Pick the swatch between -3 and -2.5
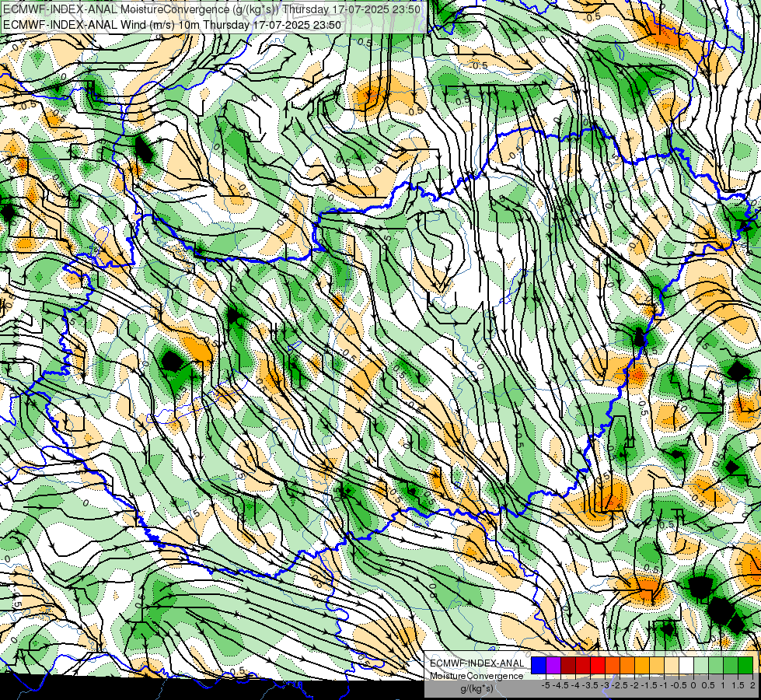Image resolution: width=761 pixels, height=700 pixels. pyautogui.click(x=613, y=665)
